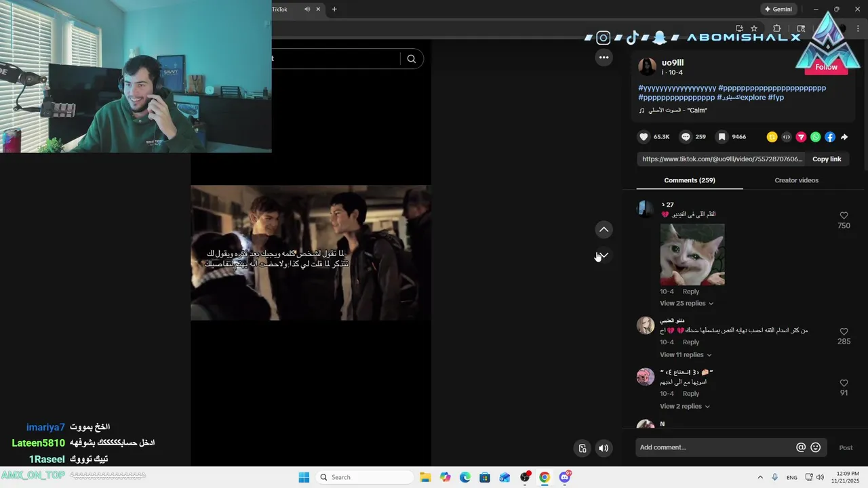Open a new browser tab with plus
Viewport: 868px width, 488px height.
[x=334, y=9]
